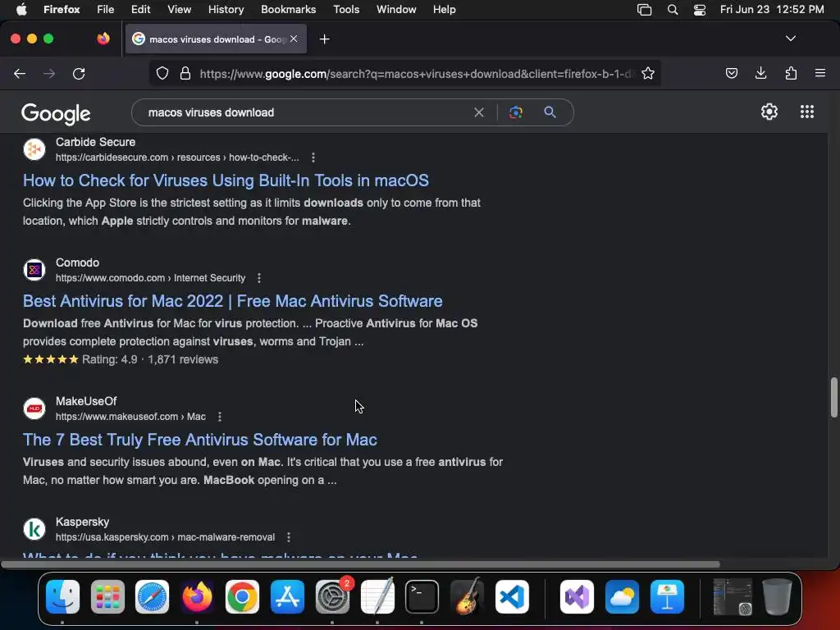Screen dimensions: 840x630
Task: Launch Visual Studio Code from dock
Action: pyautogui.click(x=512, y=596)
